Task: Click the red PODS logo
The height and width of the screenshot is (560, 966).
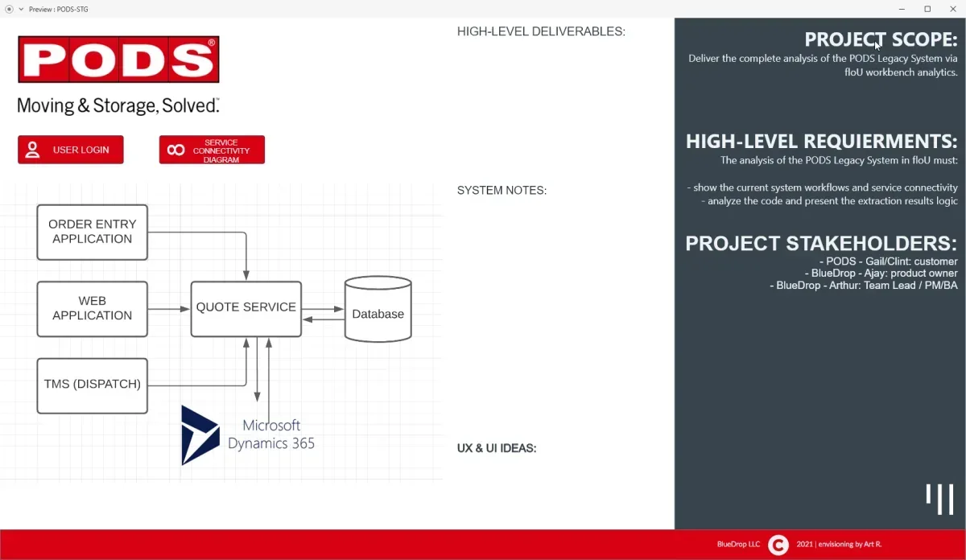Action: click(x=118, y=60)
